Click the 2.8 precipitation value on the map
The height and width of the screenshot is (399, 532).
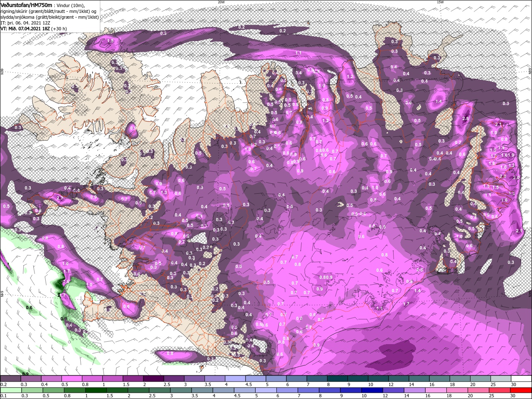465,118
